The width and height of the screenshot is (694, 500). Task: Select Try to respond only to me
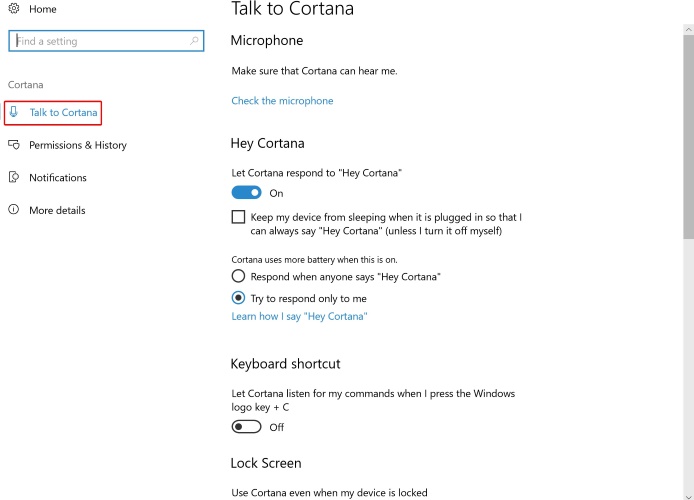tap(238, 298)
